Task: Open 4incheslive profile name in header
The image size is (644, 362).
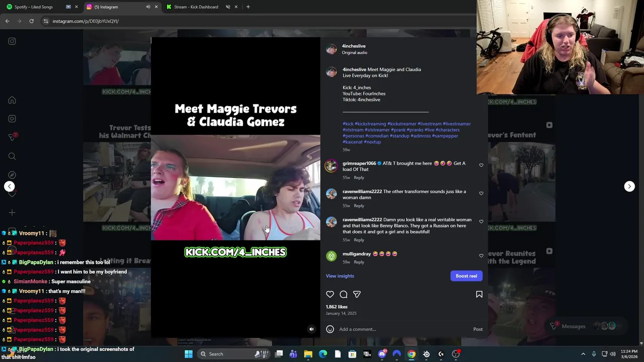Action: [x=354, y=46]
